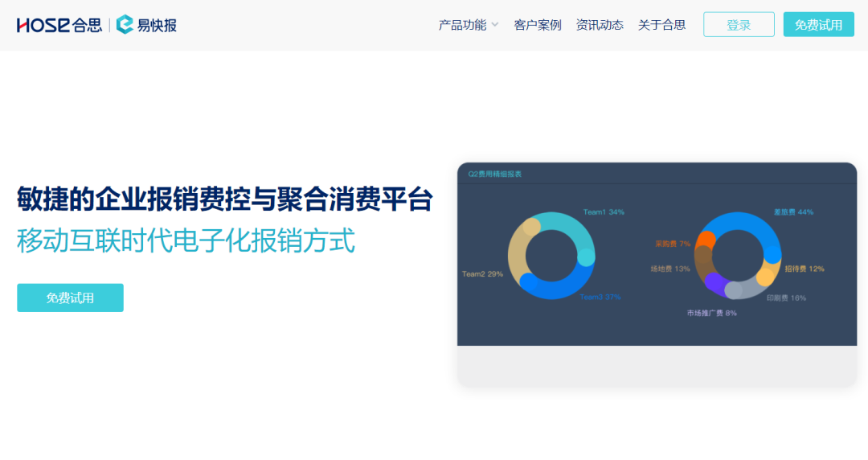Go to 资讯动态
The image size is (868, 460).
[x=600, y=25]
